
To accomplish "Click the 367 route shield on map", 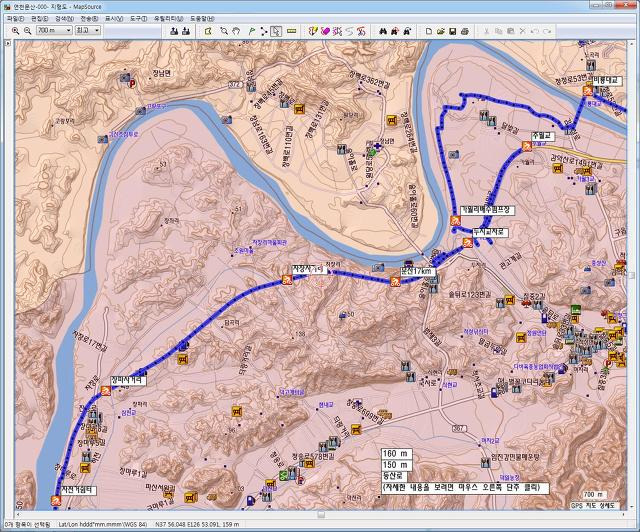I will (459, 428).
